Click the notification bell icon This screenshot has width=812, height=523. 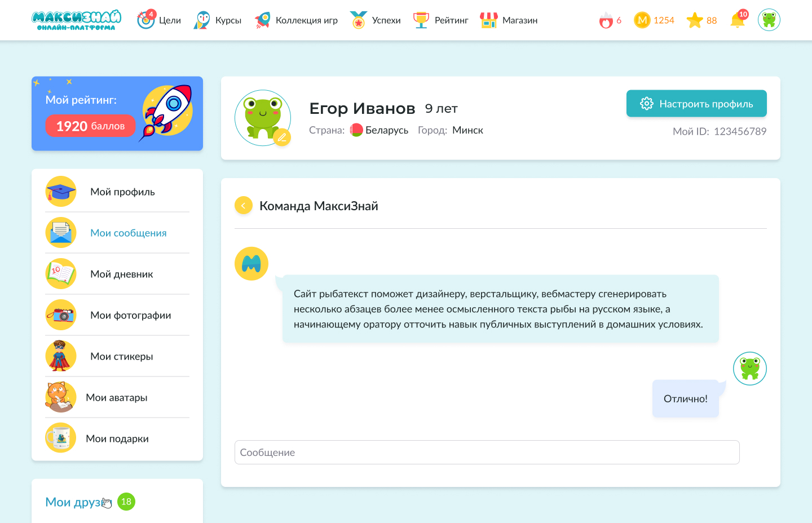(737, 20)
